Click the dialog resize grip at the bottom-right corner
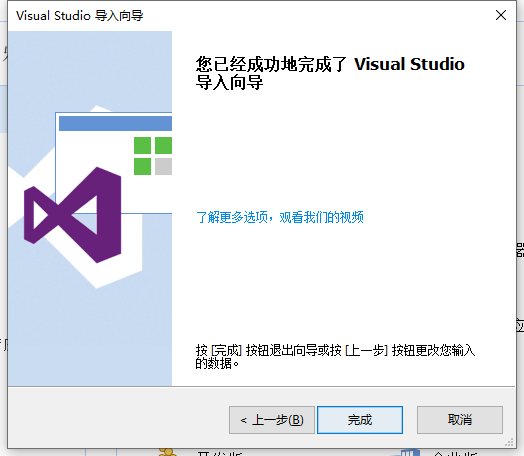The width and height of the screenshot is (524, 456). [x=509, y=443]
